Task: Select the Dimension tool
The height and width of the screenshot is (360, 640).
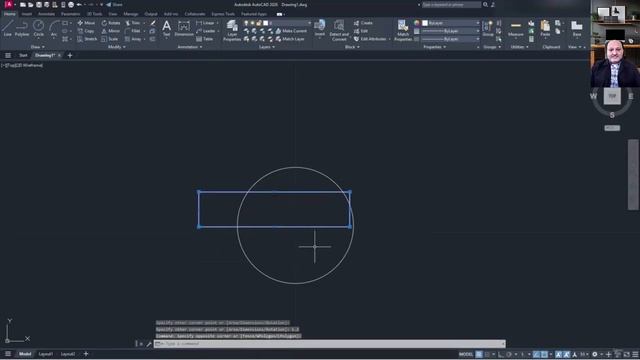Action: pos(184,29)
